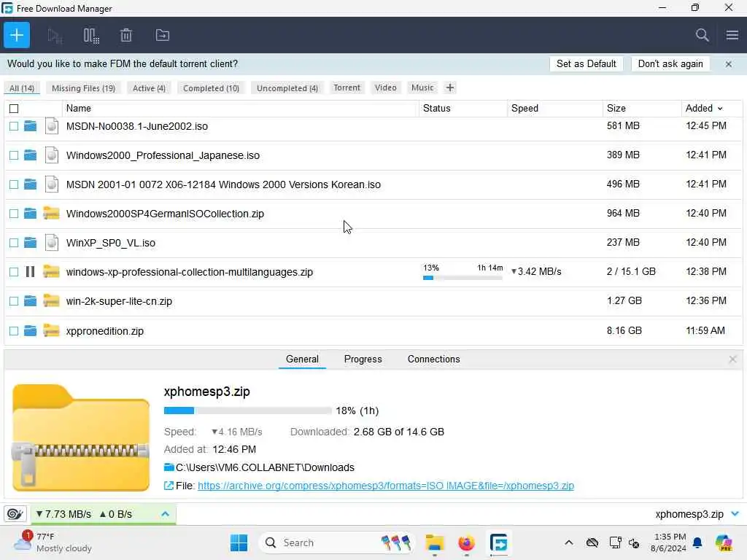Select the All (14) filter
Image resolution: width=747 pixels, height=560 pixels.
pyautogui.click(x=22, y=88)
